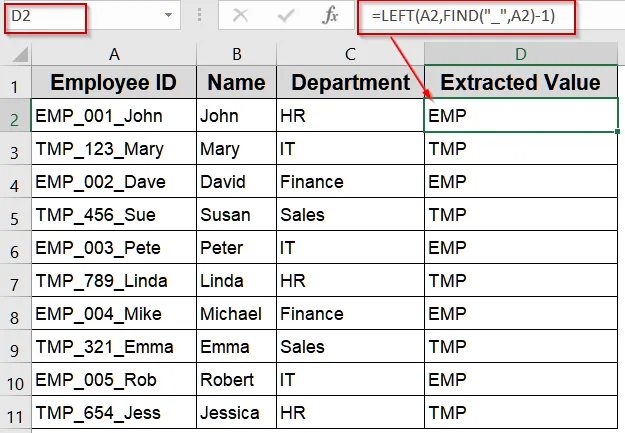
Task: Select Emma's Sales department cell
Action: pyautogui.click(x=350, y=346)
